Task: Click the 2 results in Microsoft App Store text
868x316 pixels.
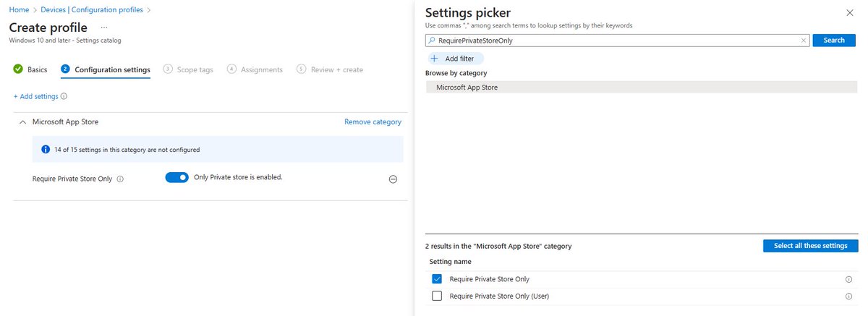Action: click(498, 246)
